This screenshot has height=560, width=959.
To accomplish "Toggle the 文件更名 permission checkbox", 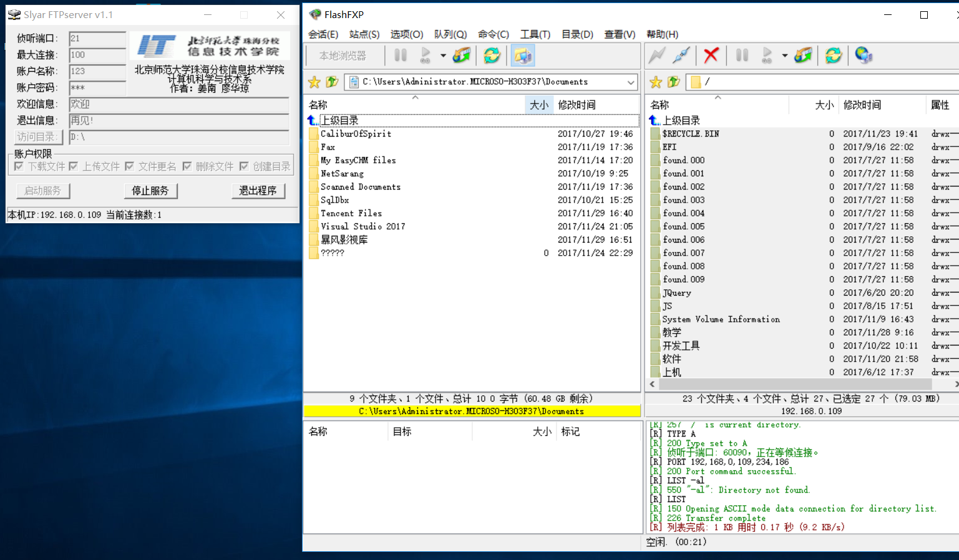I will click(x=129, y=167).
